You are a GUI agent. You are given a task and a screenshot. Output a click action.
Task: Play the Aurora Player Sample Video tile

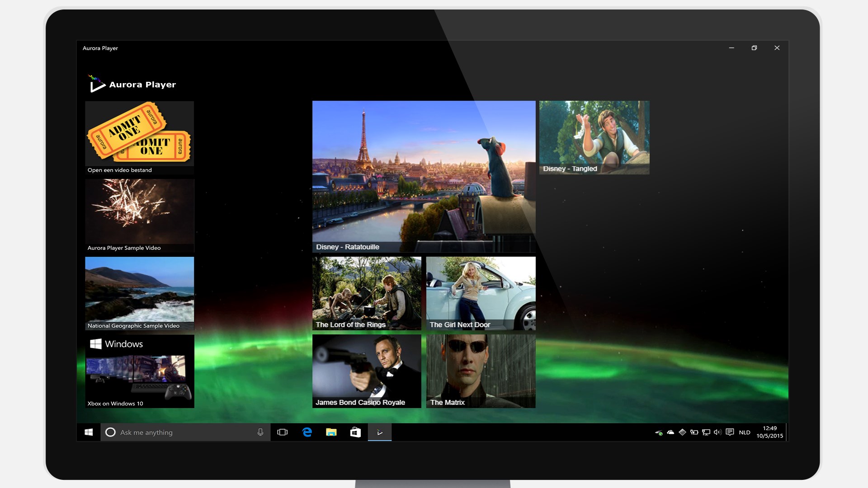(x=140, y=216)
